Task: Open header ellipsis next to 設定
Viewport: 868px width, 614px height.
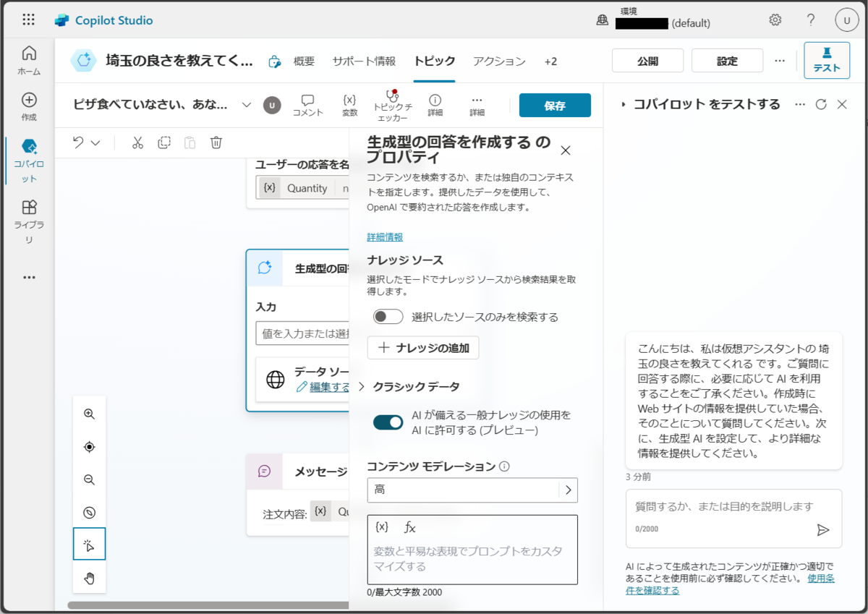Action: [780, 61]
